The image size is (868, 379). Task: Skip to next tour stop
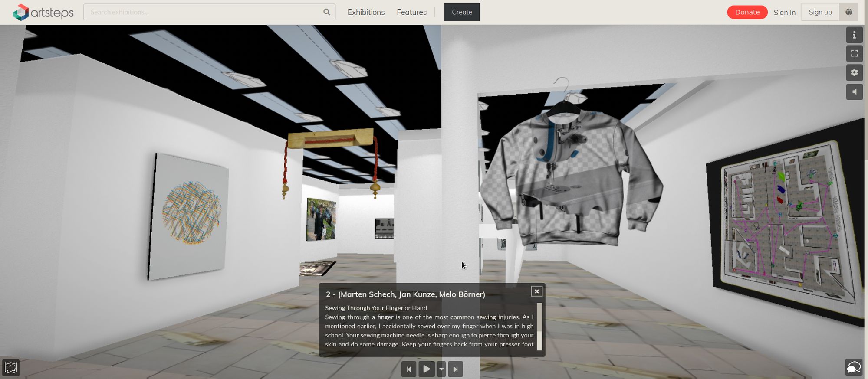[x=455, y=369]
